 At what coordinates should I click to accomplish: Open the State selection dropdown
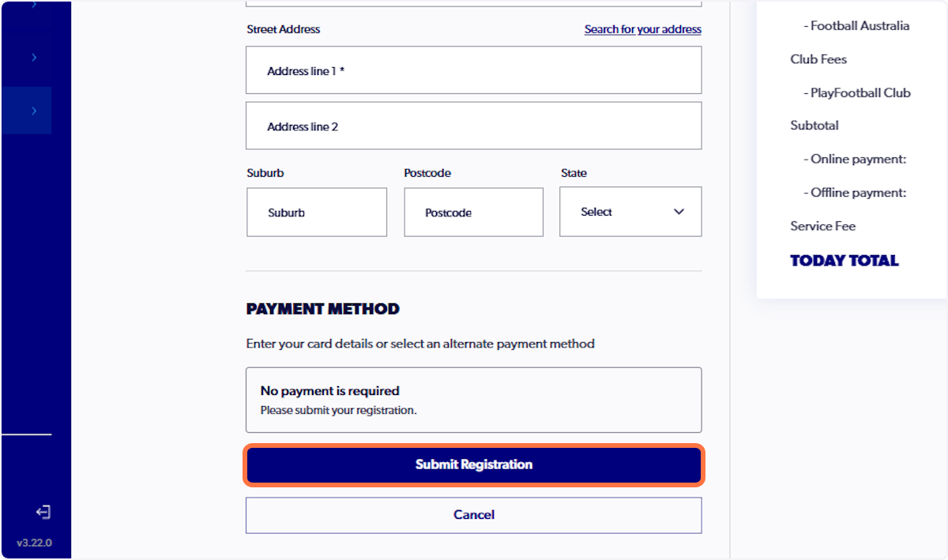coord(630,211)
